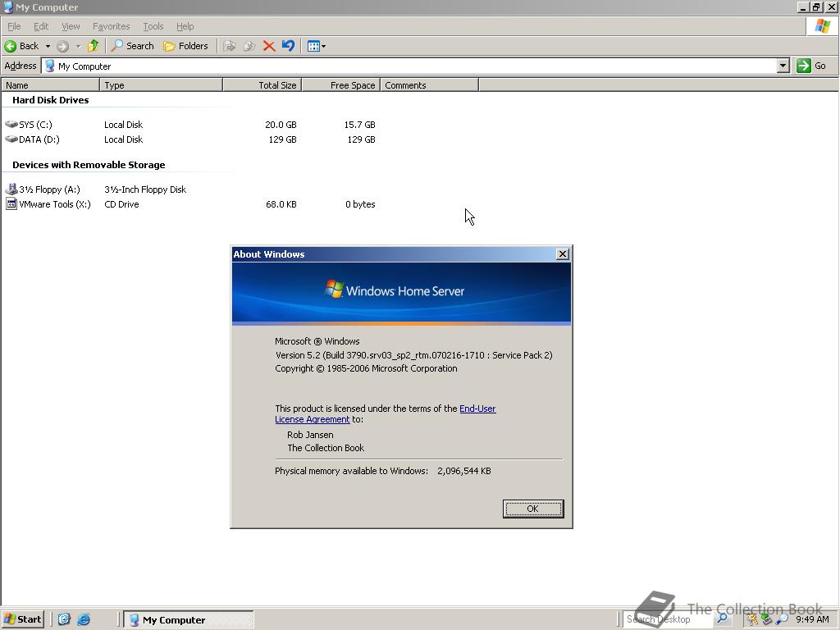This screenshot has width=840, height=630.
Task: Open the Tools menu
Action: coord(153,26)
